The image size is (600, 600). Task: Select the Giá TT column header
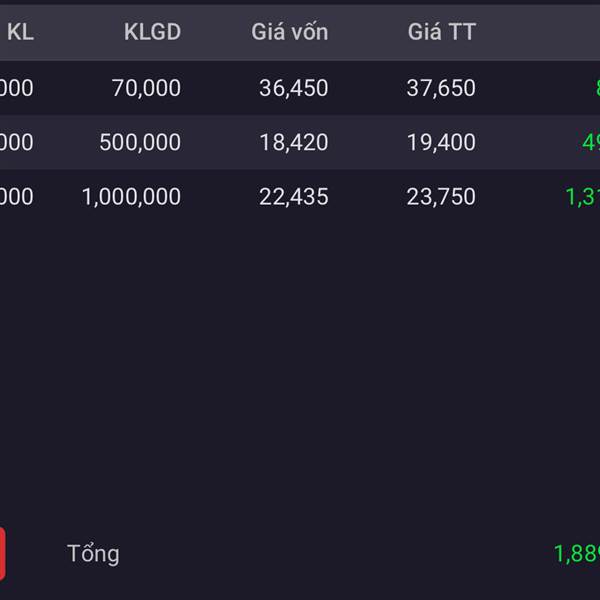point(442,32)
